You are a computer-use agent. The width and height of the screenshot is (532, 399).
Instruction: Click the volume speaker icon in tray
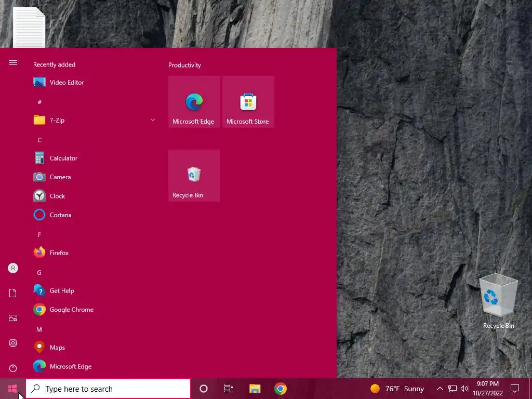click(x=464, y=389)
